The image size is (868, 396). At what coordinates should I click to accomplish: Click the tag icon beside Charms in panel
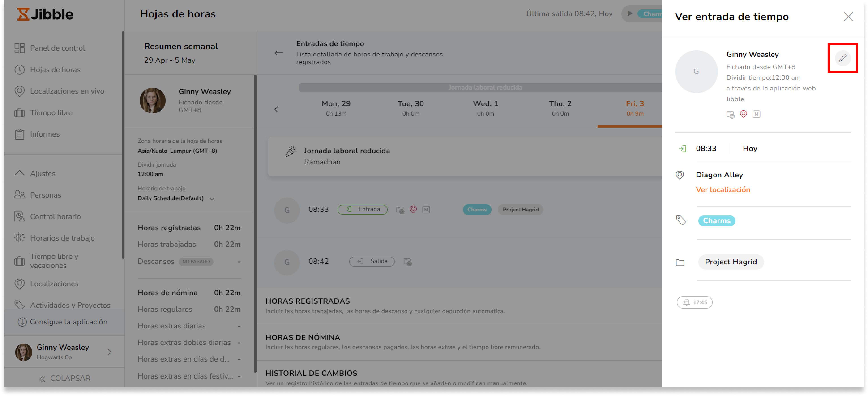coord(681,220)
